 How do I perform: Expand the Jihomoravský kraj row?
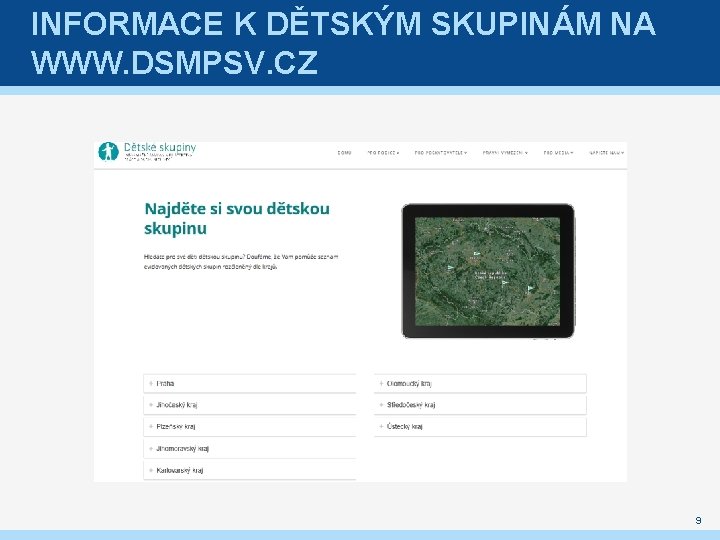[x=250, y=449]
